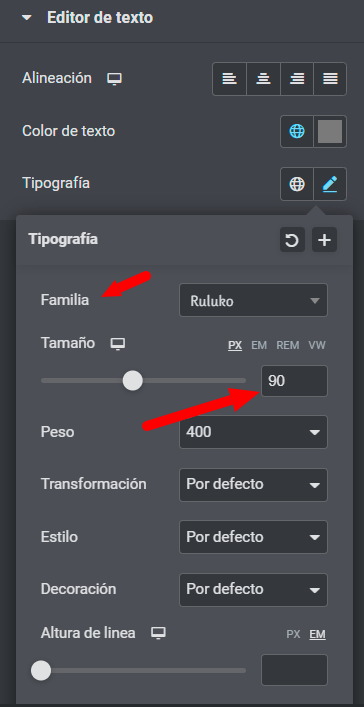Open global colors for Color de texto
Viewport: 364px width, 707px height.
(x=297, y=132)
